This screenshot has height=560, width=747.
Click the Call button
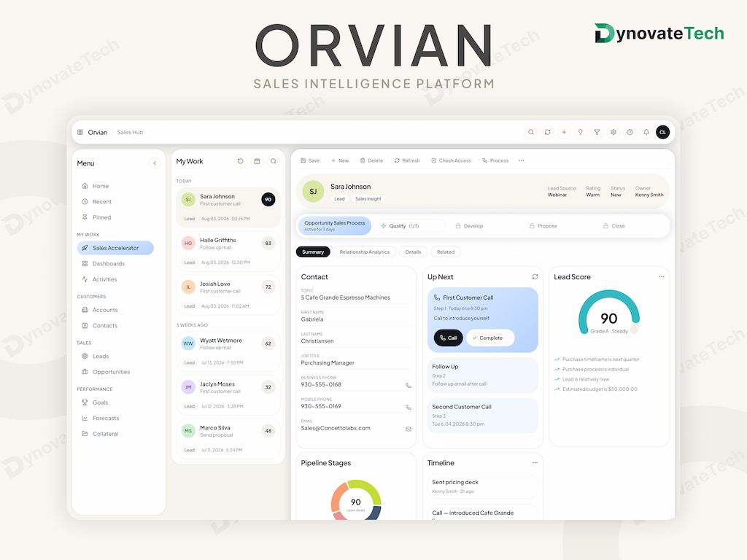pos(449,338)
